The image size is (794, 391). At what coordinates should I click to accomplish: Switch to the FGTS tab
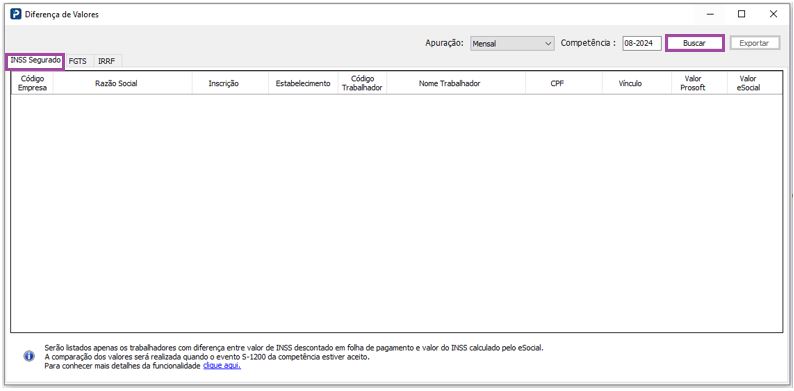point(77,61)
